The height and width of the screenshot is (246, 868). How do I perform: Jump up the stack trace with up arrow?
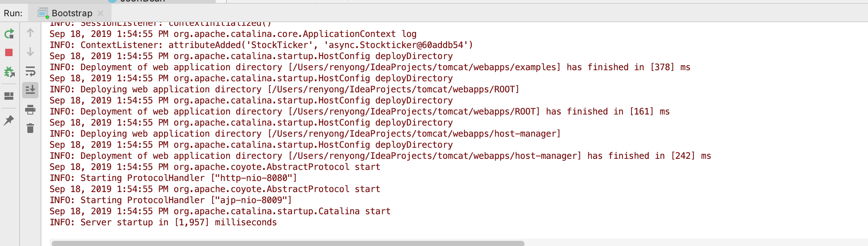(30, 33)
